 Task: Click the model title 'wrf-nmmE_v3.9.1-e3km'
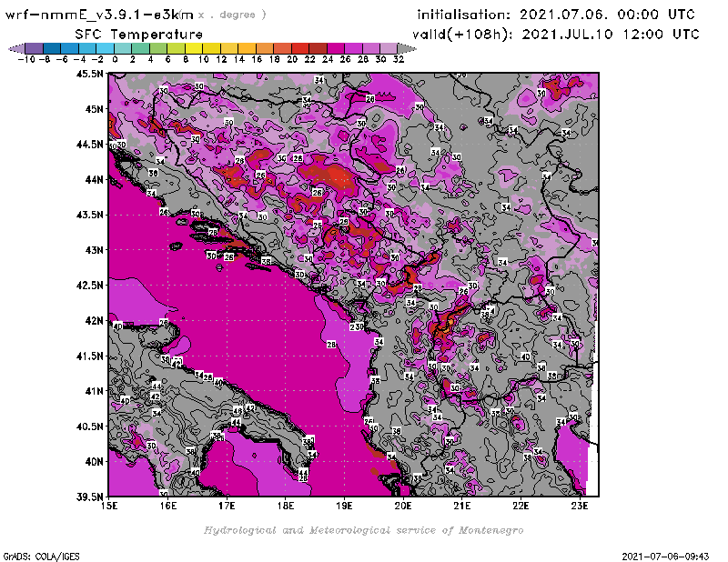99,15
